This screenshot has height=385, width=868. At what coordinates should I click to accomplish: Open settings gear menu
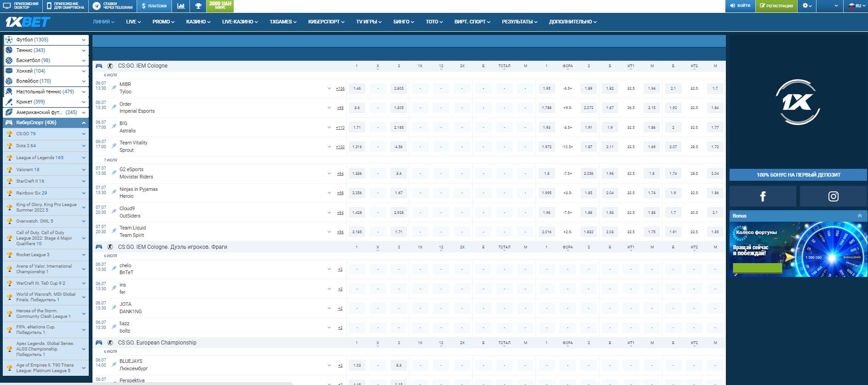[807, 6]
